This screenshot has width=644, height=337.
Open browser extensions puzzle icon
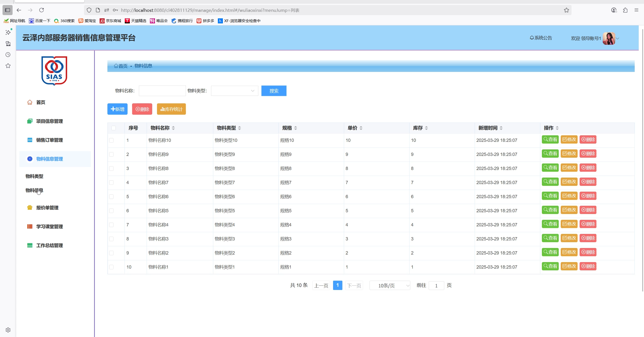coord(625,10)
